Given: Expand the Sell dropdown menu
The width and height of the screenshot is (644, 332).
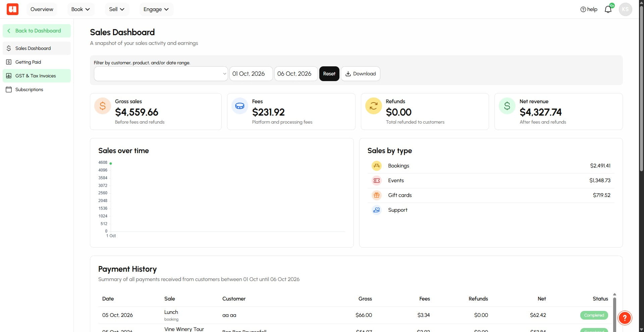Looking at the screenshot, I should pos(117,9).
